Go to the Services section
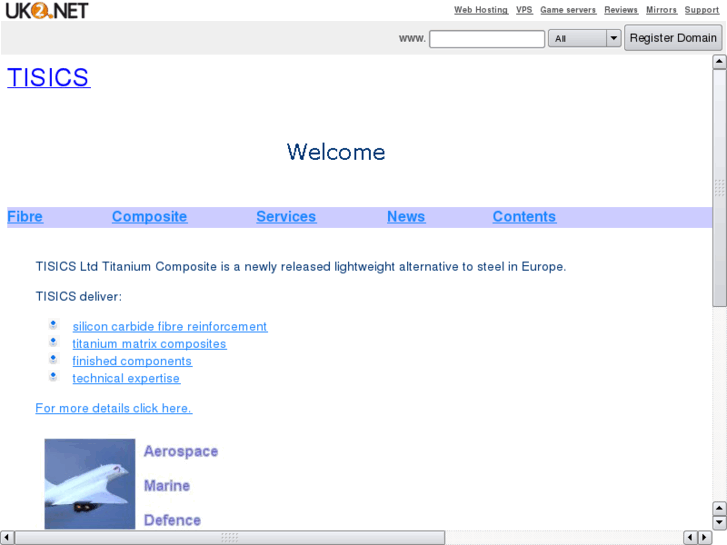 click(x=286, y=217)
